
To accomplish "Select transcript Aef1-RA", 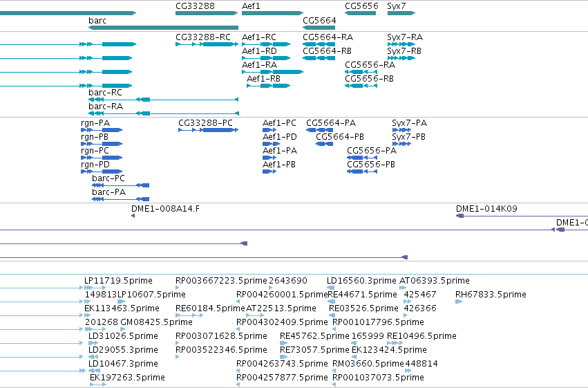I will point(273,72).
